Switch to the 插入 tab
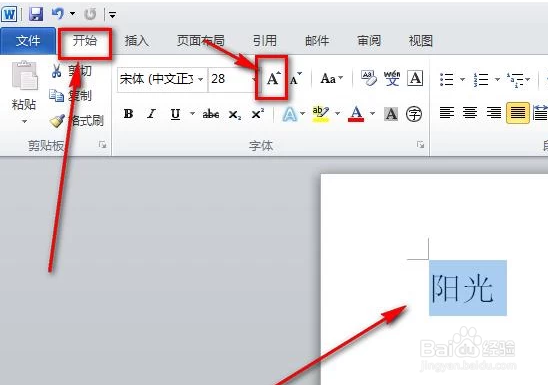The width and height of the screenshot is (548, 385). (x=137, y=41)
